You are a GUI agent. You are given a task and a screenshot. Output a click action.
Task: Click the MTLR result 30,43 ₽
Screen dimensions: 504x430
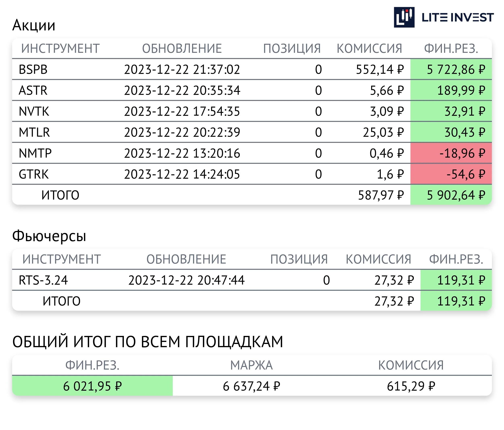(465, 132)
